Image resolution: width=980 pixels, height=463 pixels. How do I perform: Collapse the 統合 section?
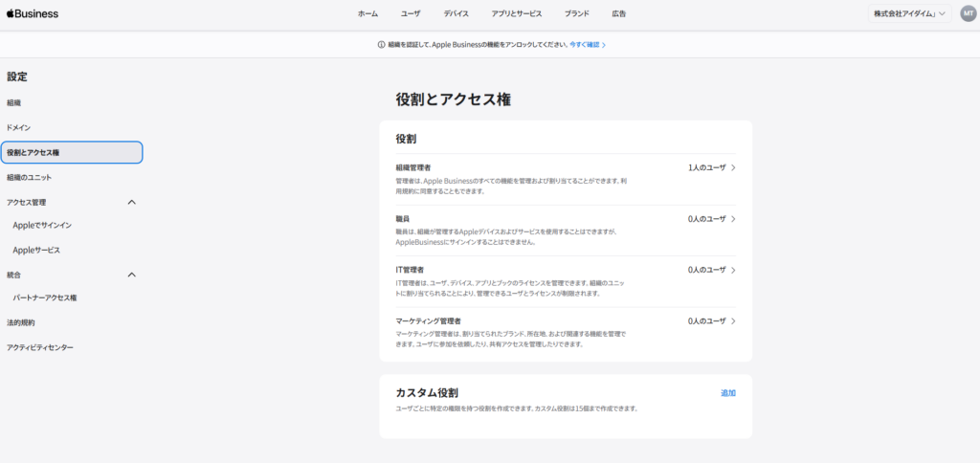(131, 275)
